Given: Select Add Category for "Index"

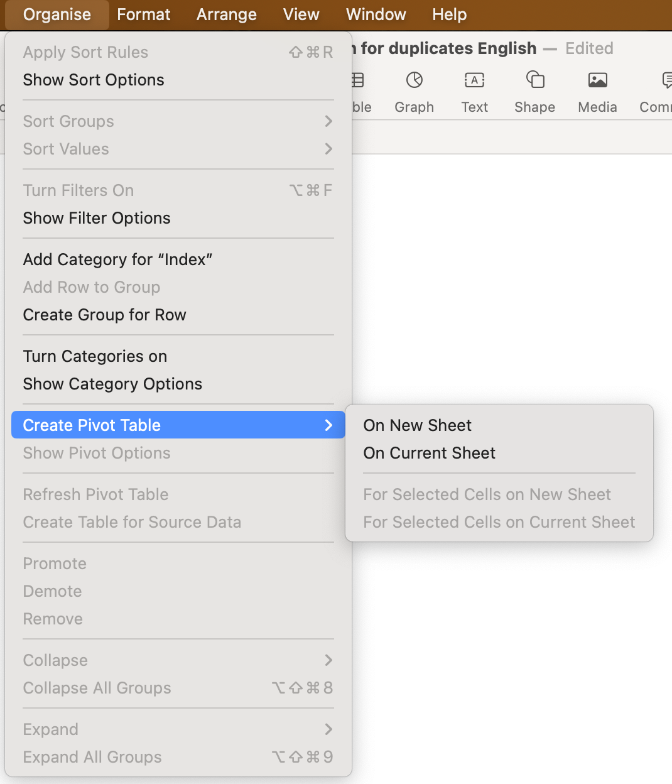Looking at the screenshot, I should pyautogui.click(x=117, y=259).
